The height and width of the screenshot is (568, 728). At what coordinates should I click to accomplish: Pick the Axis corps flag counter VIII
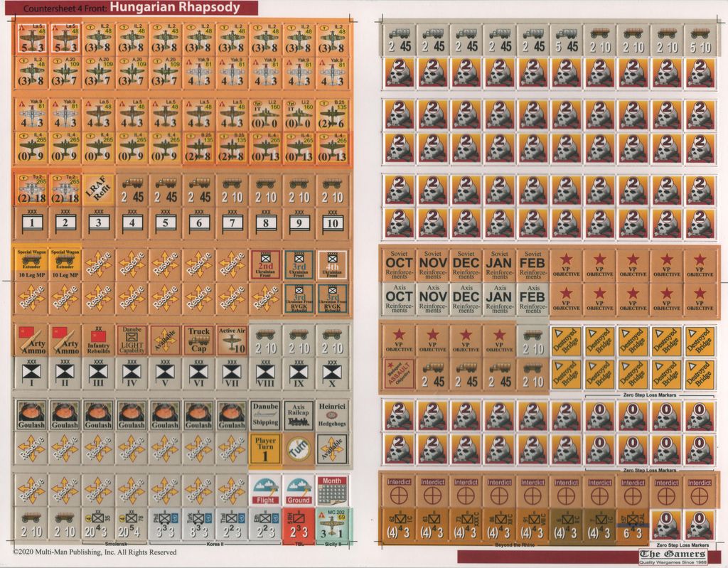266,373
